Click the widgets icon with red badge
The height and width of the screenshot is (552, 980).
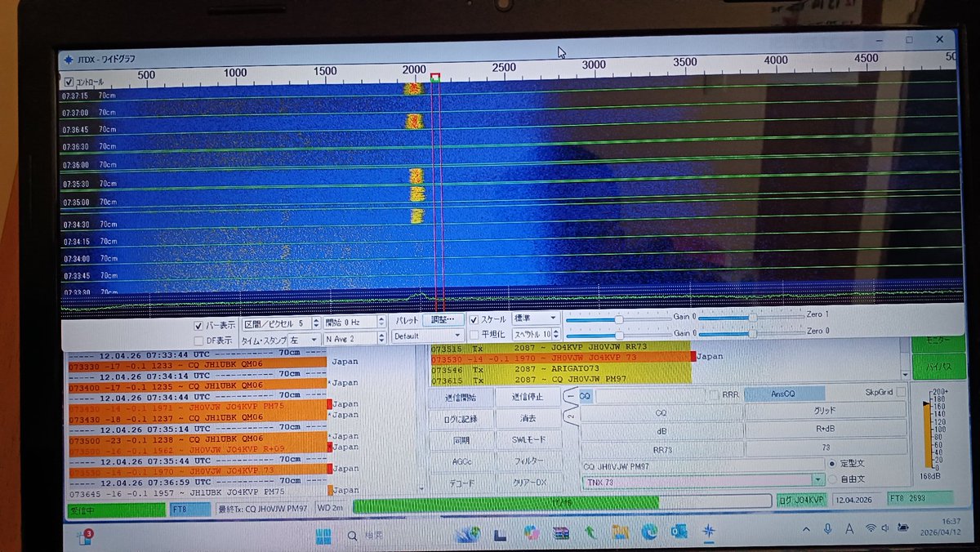point(84,536)
